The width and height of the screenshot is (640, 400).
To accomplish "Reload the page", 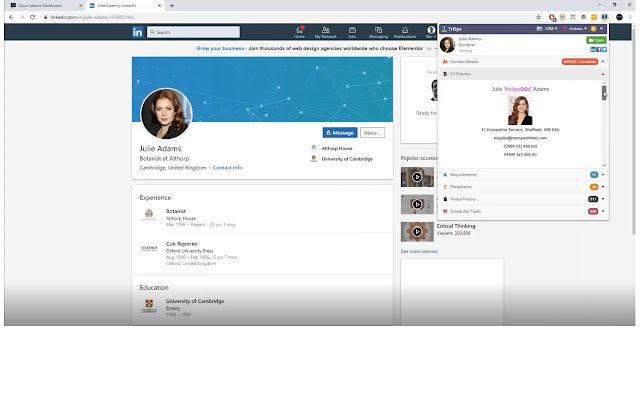I will point(32,17).
